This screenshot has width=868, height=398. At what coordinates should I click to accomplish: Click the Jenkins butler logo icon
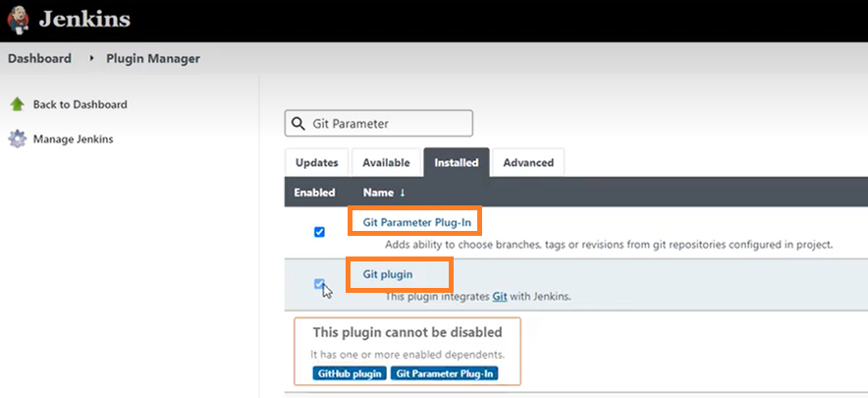(19, 20)
